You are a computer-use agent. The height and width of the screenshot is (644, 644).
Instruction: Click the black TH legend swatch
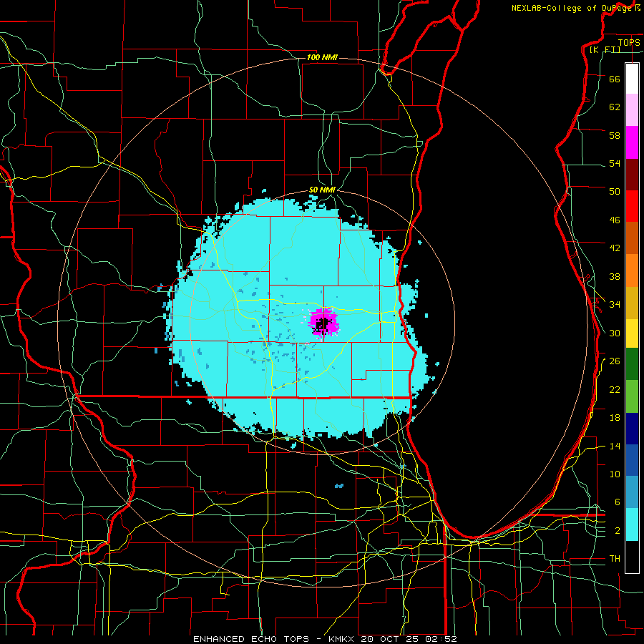(x=632, y=557)
